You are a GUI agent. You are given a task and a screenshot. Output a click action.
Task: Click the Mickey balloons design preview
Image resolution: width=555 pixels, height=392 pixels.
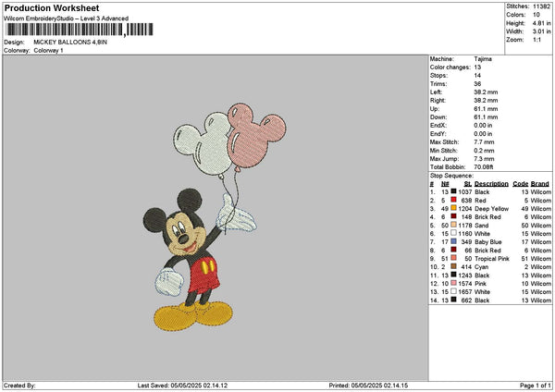[215, 217]
